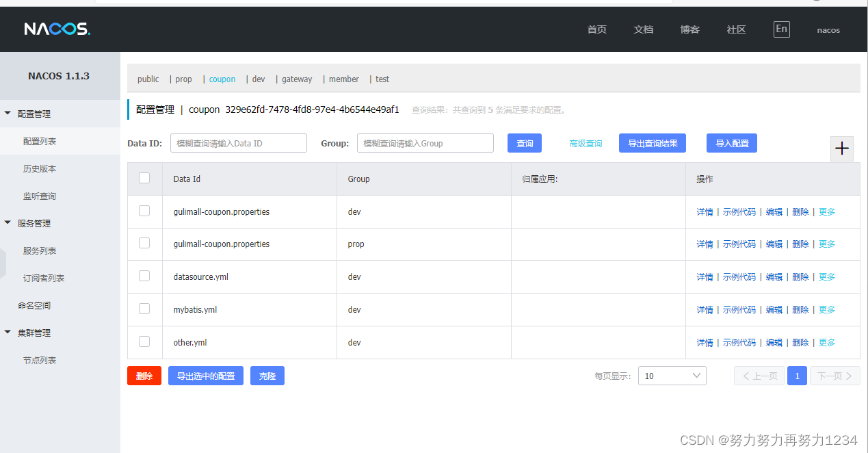Check the gulimall-coupon.properties dev row checkbox

click(x=144, y=211)
